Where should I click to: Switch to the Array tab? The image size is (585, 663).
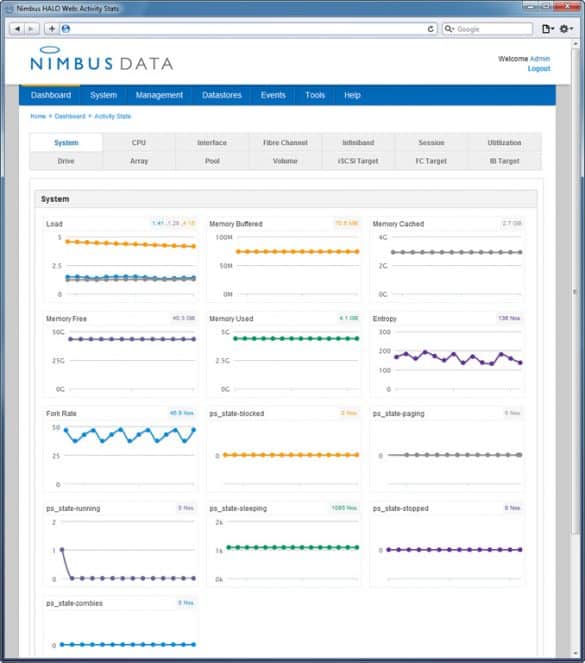[x=139, y=161]
